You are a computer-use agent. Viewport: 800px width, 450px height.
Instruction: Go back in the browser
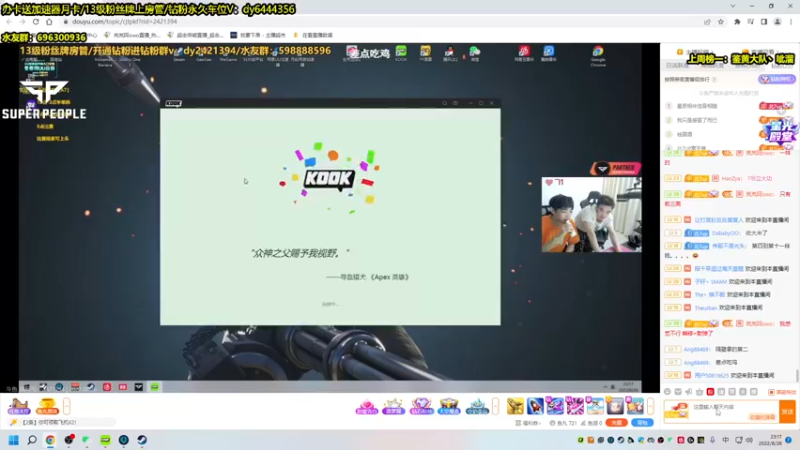click(9, 22)
